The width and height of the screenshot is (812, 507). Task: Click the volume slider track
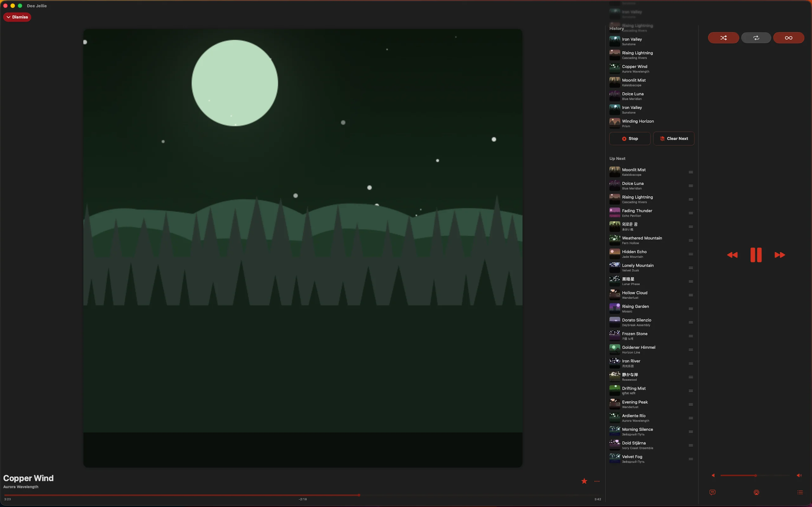coord(772,476)
